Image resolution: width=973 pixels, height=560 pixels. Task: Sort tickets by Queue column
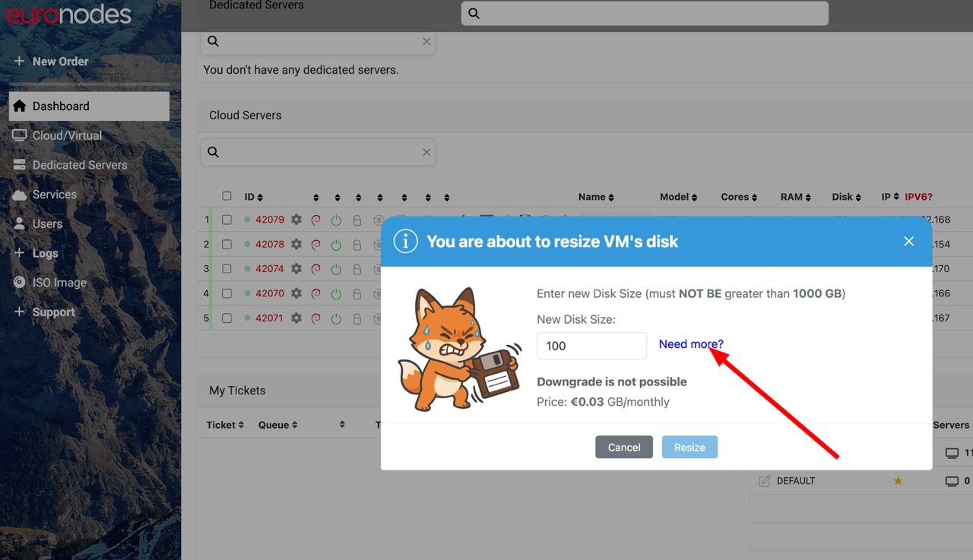pos(277,425)
